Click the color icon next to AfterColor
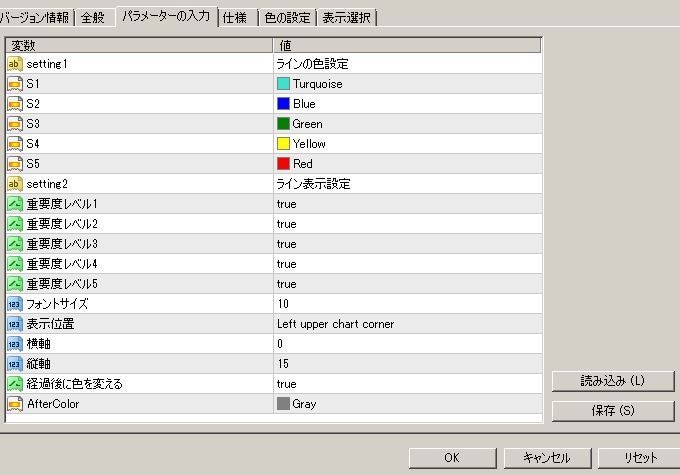The image size is (680, 475). [15, 404]
